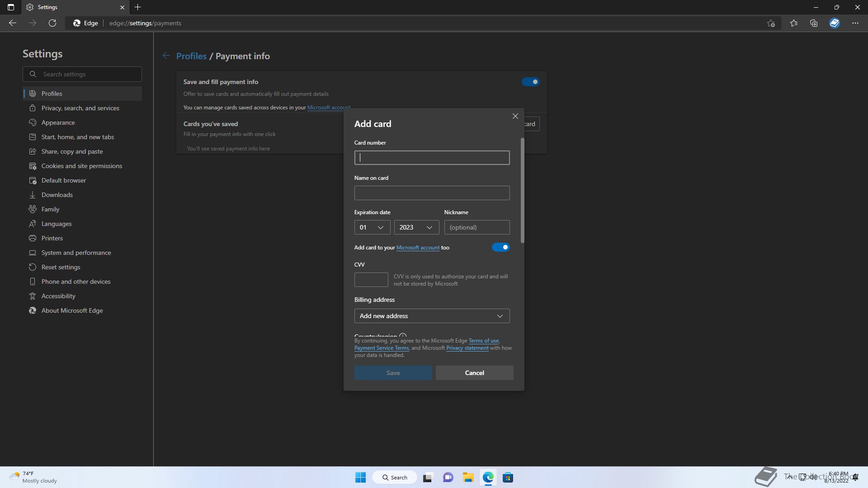Screen dimensions: 868x488
Task: Click the Cancel button
Action: 474,373
